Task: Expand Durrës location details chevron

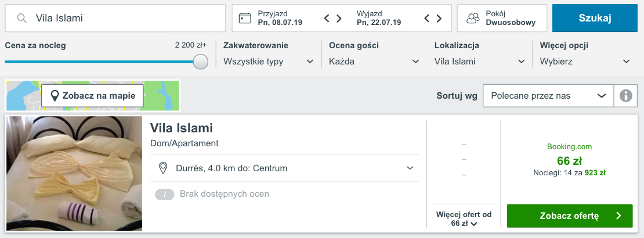Action: tap(410, 168)
